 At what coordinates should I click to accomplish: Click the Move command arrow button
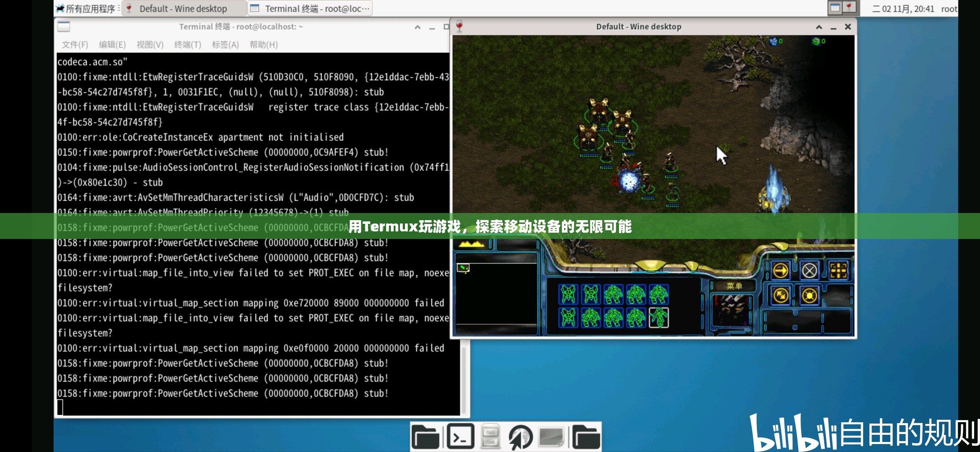pyautogui.click(x=781, y=271)
